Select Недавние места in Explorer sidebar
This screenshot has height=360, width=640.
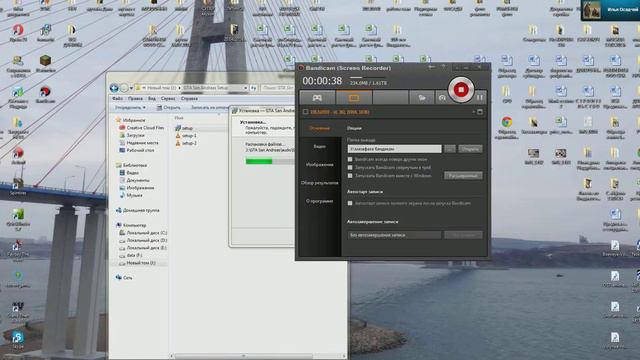139,143
